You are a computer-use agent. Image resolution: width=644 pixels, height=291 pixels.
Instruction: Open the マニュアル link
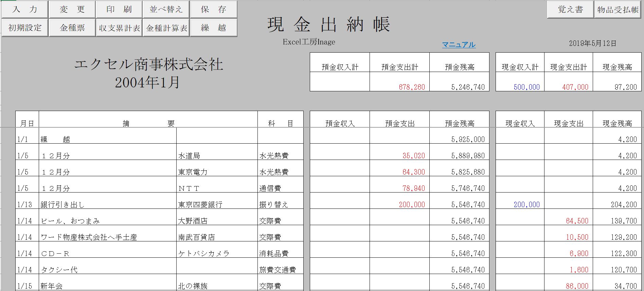pyautogui.click(x=459, y=44)
